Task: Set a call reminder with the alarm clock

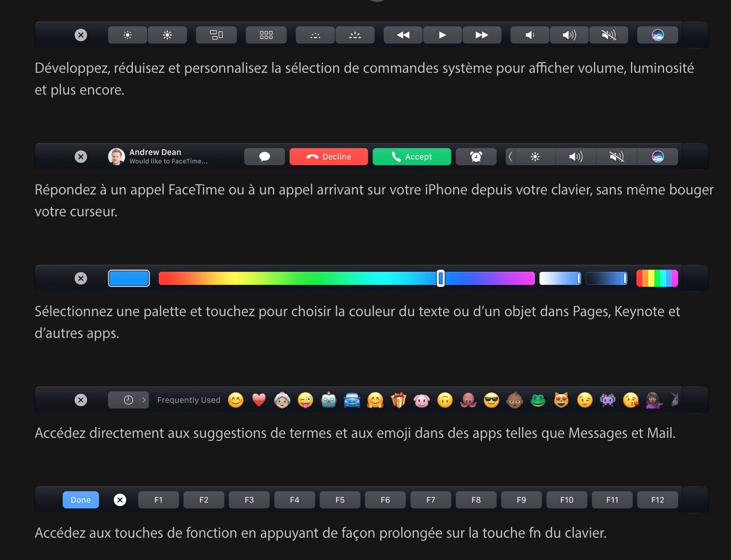Action: point(476,157)
